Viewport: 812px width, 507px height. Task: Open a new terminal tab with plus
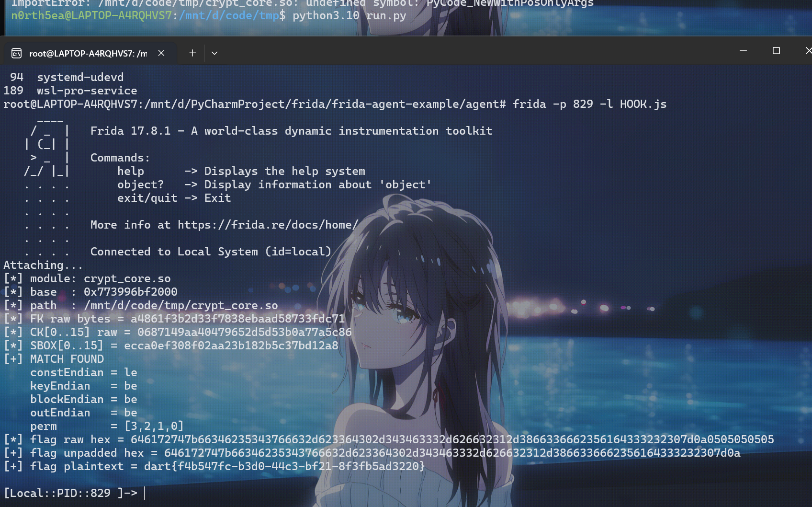coord(192,53)
